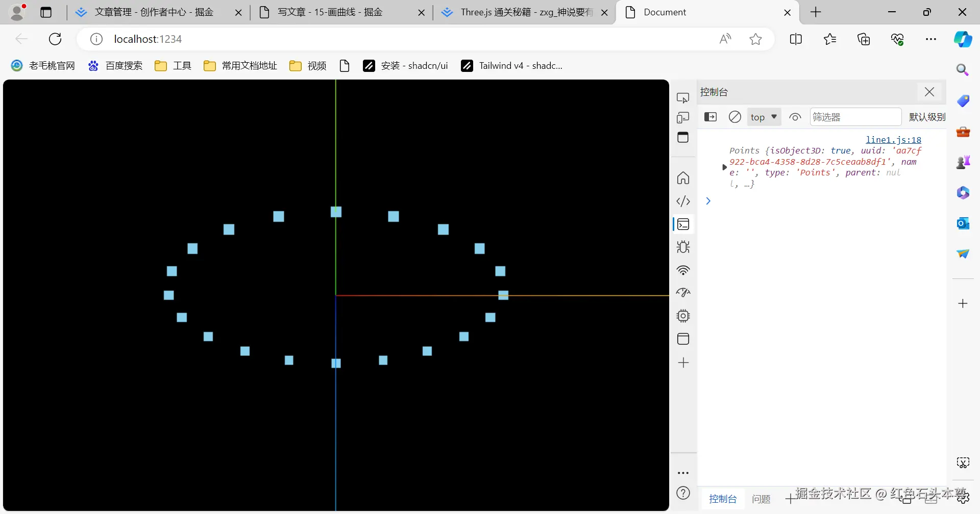Viewport: 980px width, 514px height.
Task: Expand the 常用文档地址 bookmarks folder
Action: pyautogui.click(x=240, y=66)
